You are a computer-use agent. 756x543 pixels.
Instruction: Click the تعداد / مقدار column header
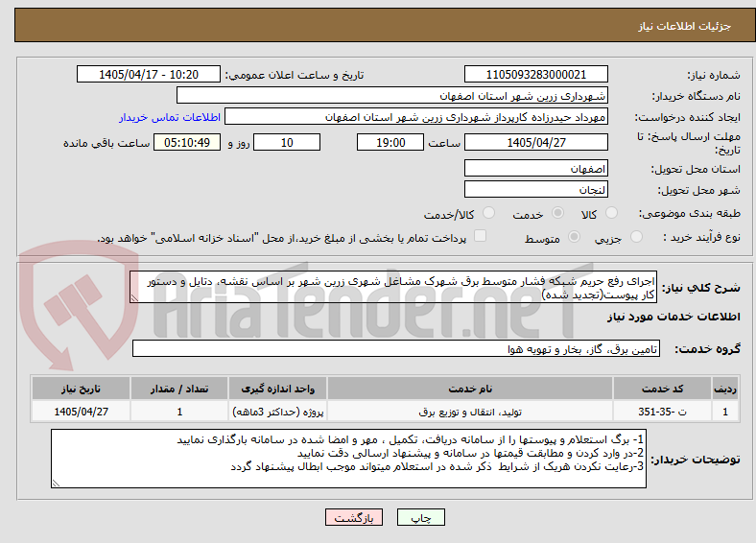pyautogui.click(x=179, y=389)
